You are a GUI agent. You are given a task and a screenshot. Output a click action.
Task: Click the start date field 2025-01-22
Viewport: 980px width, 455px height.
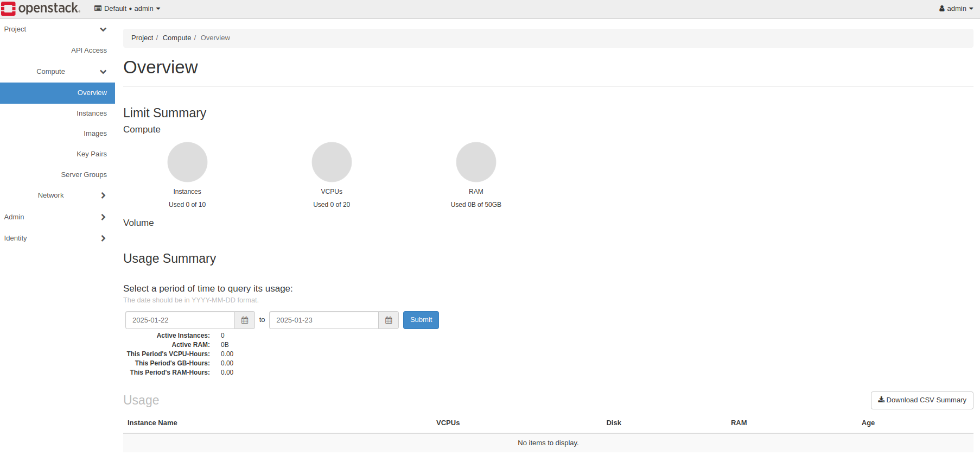click(180, 320)
